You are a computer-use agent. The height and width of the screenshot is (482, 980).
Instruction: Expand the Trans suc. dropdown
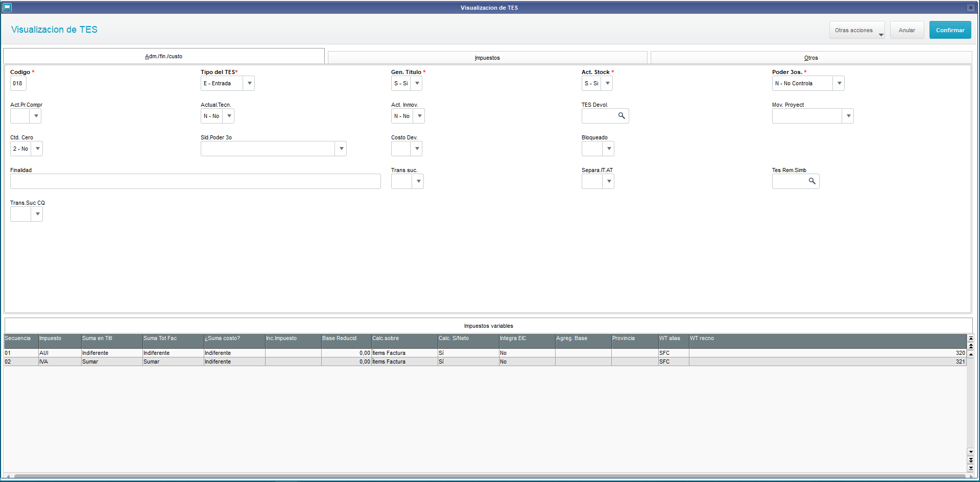tap(418, 181)
